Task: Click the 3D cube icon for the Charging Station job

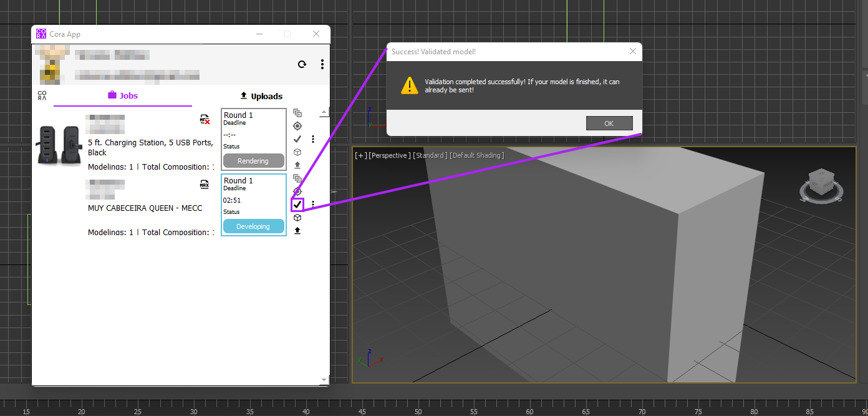Action: pyautogui.click(x=297, y=152)
